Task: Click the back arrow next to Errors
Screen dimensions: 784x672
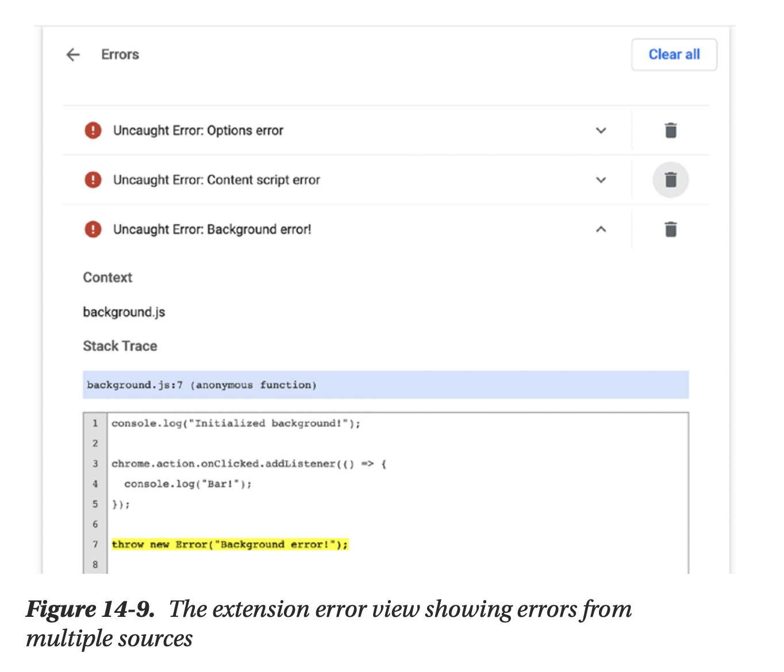Action: point(73,55)
